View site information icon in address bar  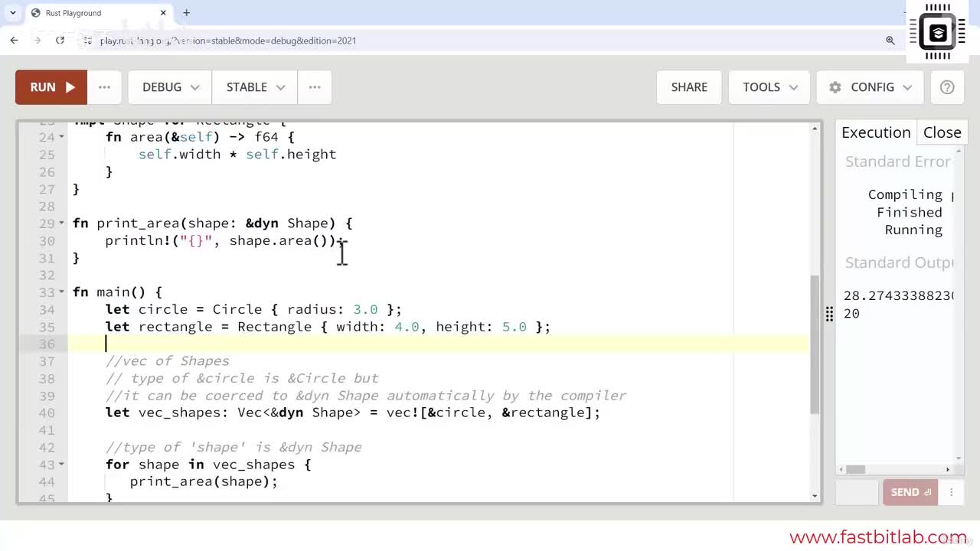coord(87,41)
